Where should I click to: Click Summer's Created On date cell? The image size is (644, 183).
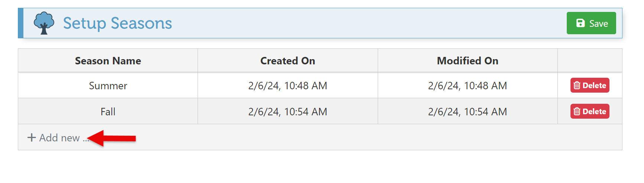coord(287,86)
